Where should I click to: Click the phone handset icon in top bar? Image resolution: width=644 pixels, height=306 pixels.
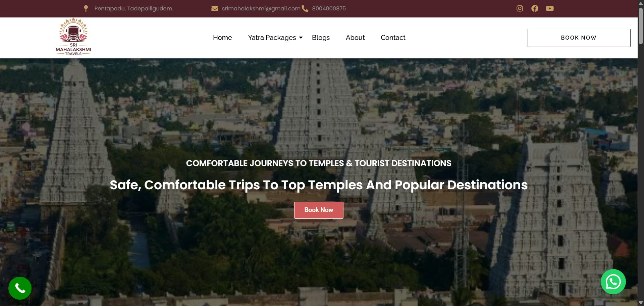pos(305,8)
